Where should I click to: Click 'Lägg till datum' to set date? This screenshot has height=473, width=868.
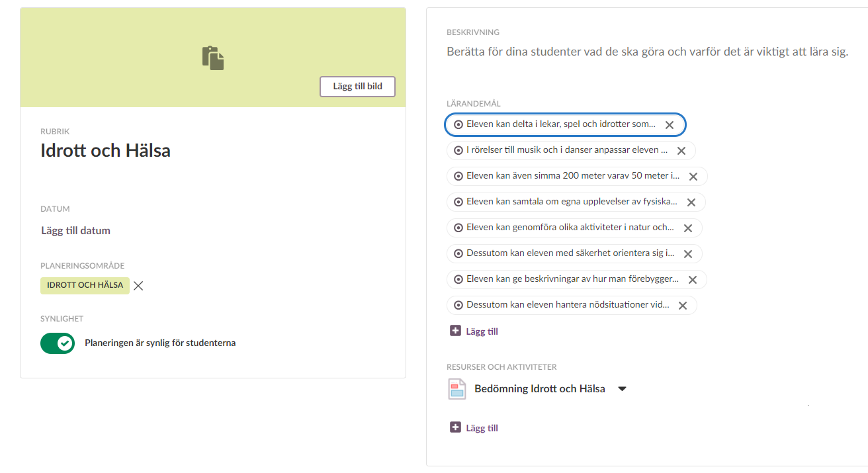(x=75, y=231)
